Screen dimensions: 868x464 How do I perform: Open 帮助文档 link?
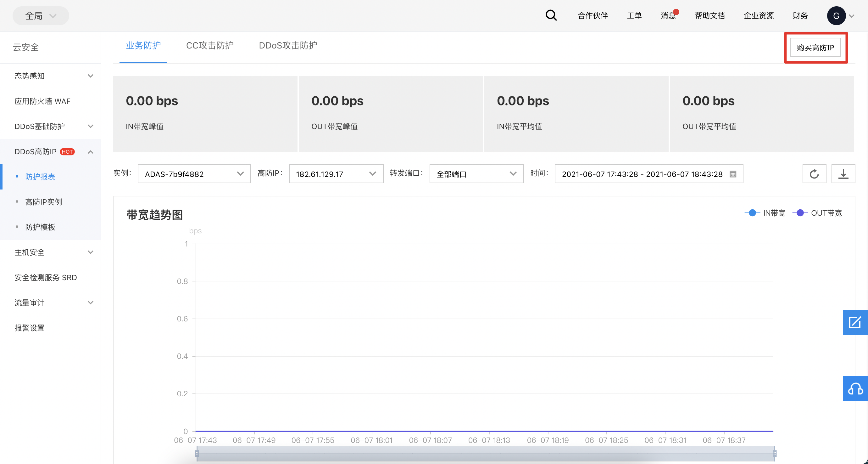point(709,16)
